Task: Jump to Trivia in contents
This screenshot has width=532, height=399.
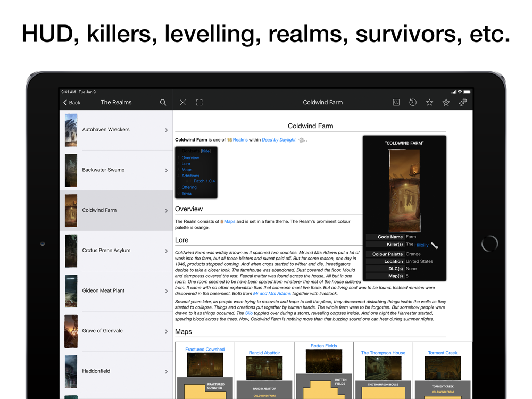Action: coord(186,194)
